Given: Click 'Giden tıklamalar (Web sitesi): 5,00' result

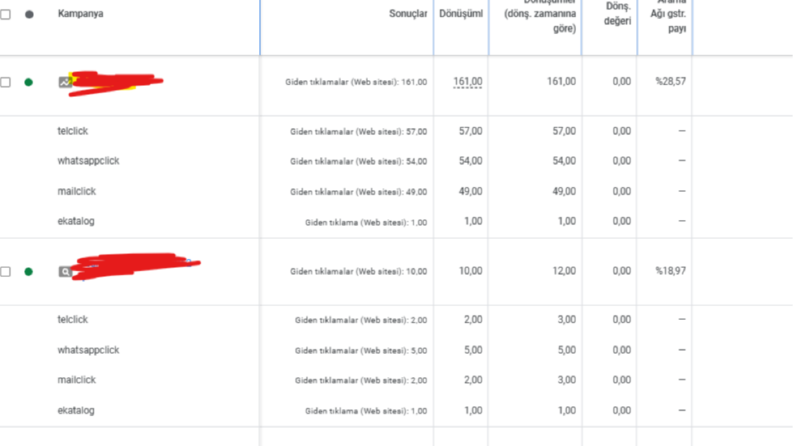Looking at the screenshot, I should tap(361, 350).
